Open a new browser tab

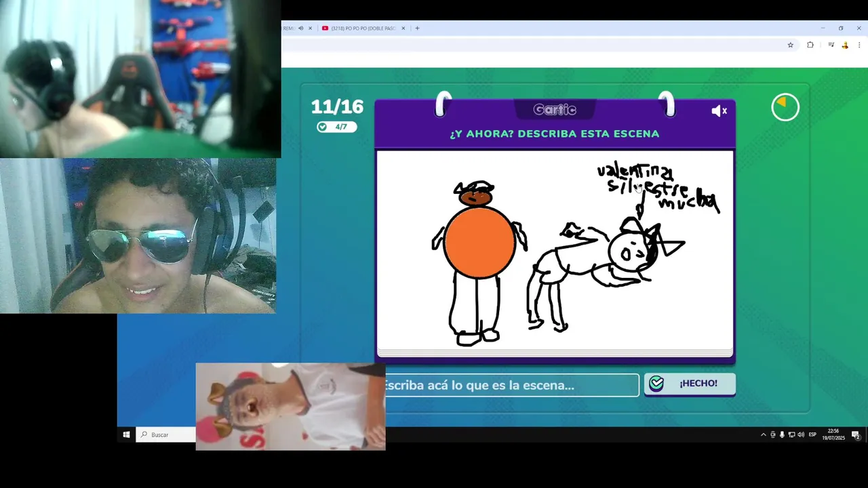[x=417, y=28]
